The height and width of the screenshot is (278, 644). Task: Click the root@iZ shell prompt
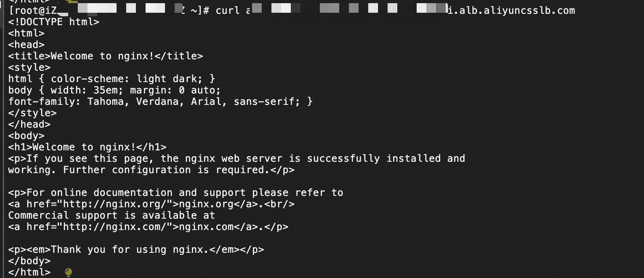pos(33,11)
